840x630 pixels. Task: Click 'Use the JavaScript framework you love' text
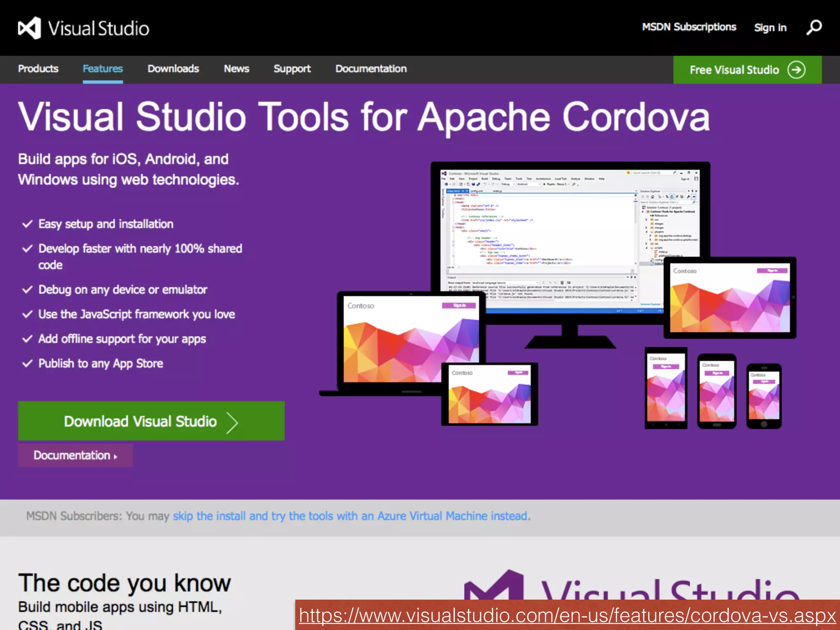[x=137, y=314]
